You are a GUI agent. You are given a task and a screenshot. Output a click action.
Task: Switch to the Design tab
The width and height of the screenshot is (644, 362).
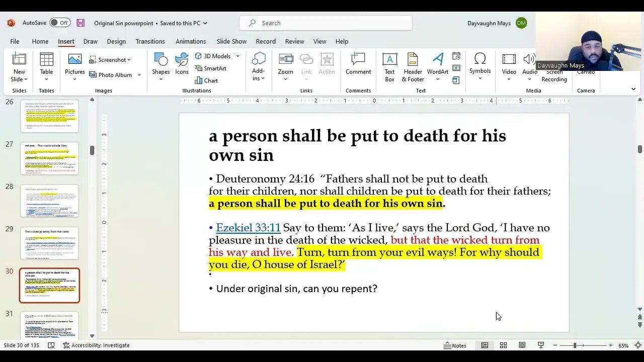[x=116, y=41]
